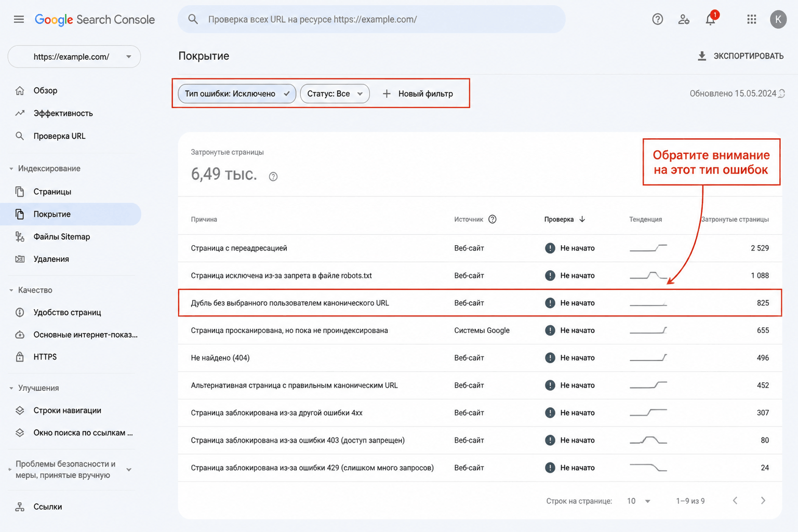Open the Google apps grid
Image resolution: width=798 pixels, height=532 pixels.
coord(751,19)
